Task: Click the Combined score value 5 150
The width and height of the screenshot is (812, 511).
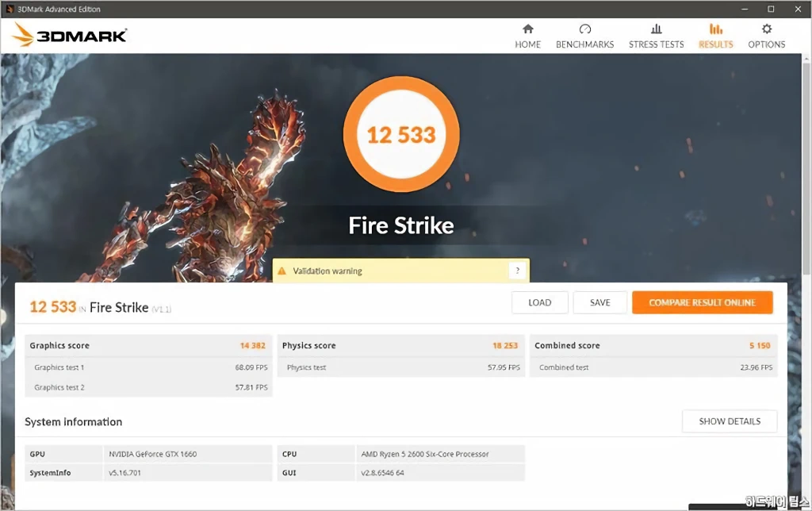Action: click(x=760, y=346)
